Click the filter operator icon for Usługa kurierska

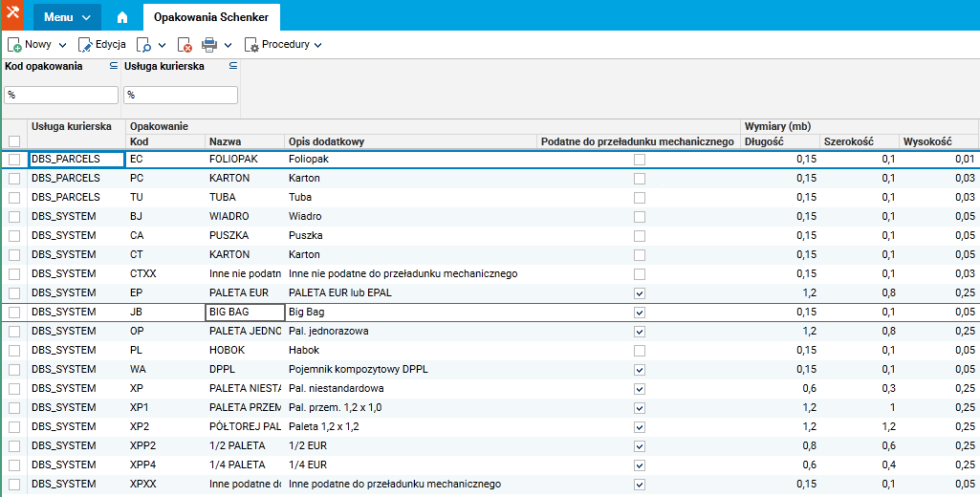point(232,66)
